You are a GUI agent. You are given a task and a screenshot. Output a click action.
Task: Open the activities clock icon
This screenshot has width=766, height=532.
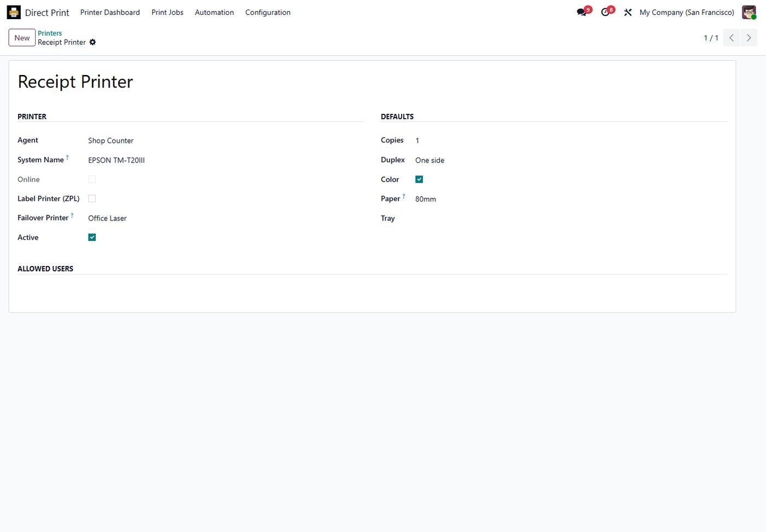[x=605, y=12]
